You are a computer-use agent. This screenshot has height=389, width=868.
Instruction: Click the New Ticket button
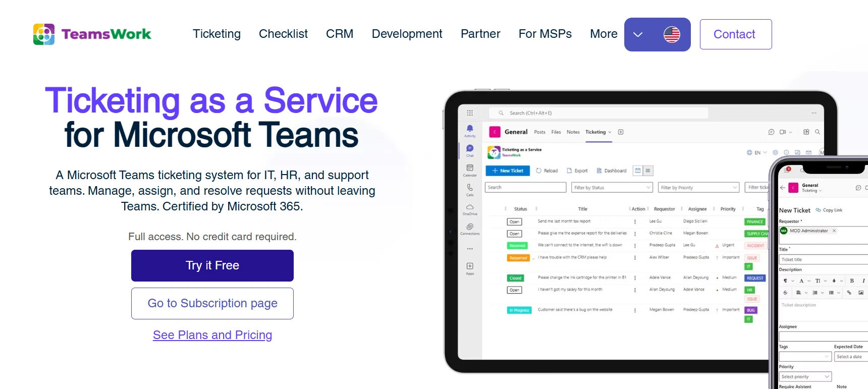click(508, 171)
